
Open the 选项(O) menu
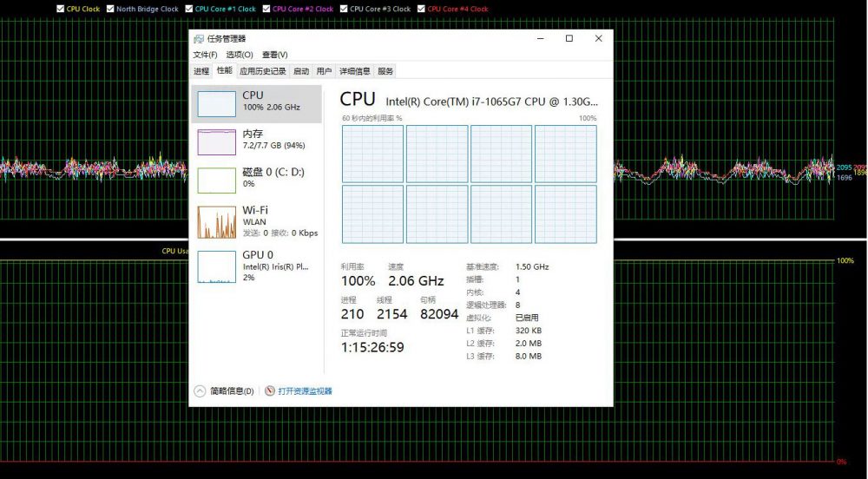(240, 55)
